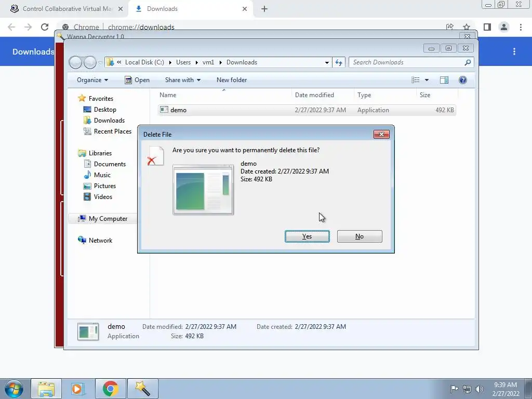Select Libraries in navigation pane

tap(100, 153)
